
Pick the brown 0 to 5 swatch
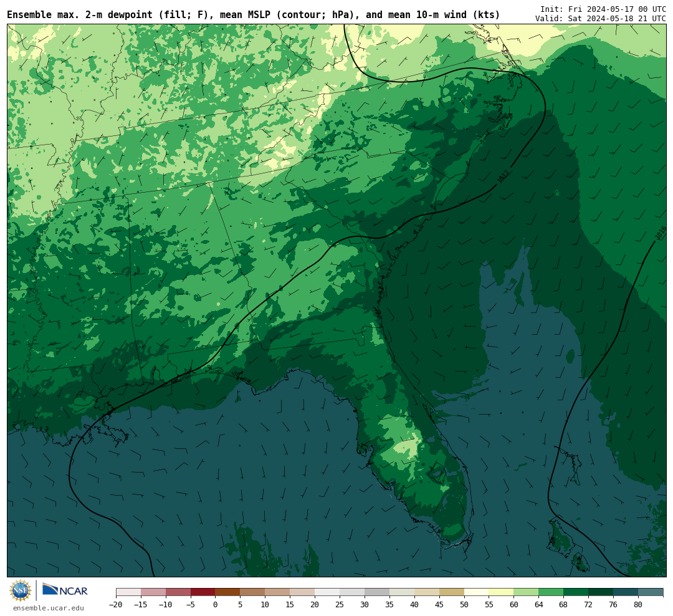coord(228,592)
